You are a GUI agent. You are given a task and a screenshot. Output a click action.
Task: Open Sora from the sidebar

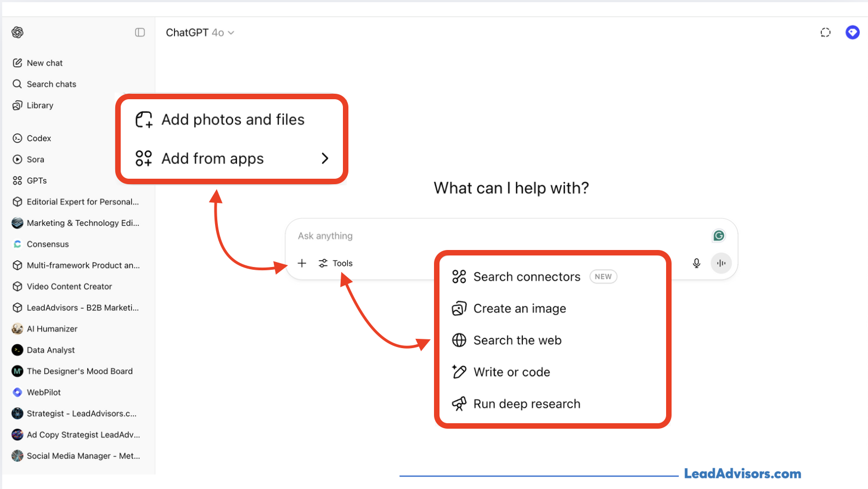29,160
